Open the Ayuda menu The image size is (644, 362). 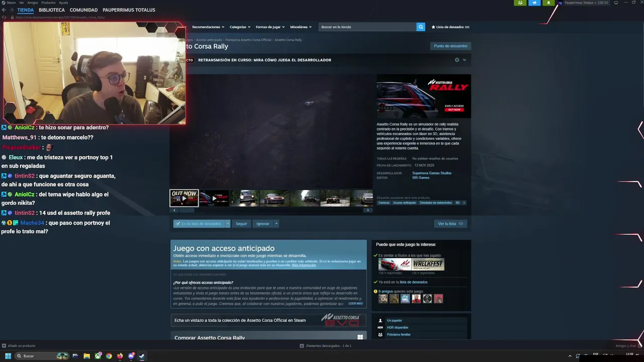coord(63,3)
